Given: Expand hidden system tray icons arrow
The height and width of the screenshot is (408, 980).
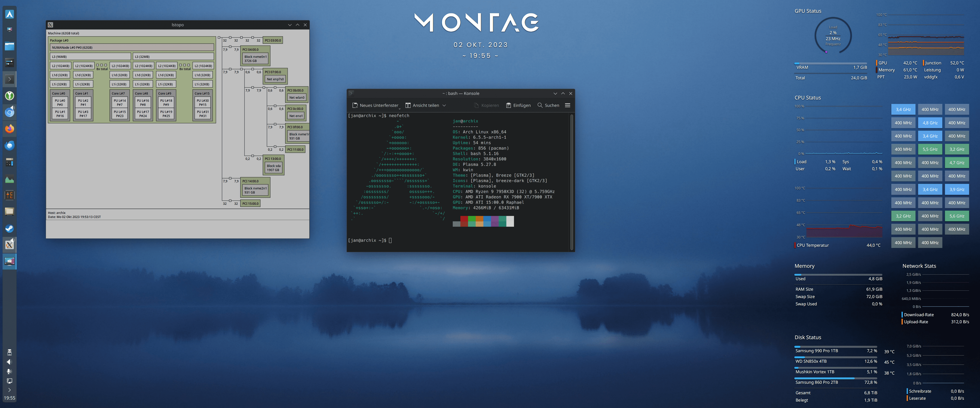Looking at the screenshot, I should (x=9, y=390).
